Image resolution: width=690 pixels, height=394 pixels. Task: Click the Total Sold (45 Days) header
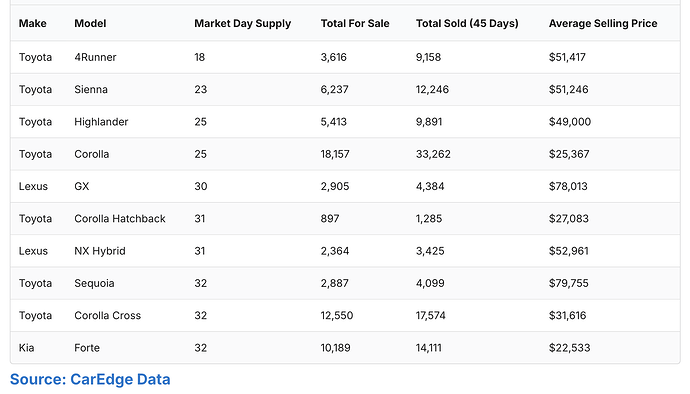click(x=467, y=23)
